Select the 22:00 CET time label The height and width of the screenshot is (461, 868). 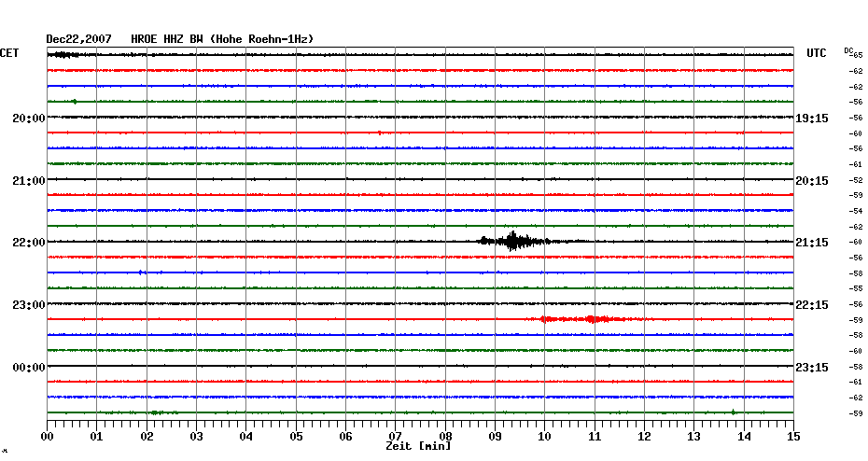29,243
